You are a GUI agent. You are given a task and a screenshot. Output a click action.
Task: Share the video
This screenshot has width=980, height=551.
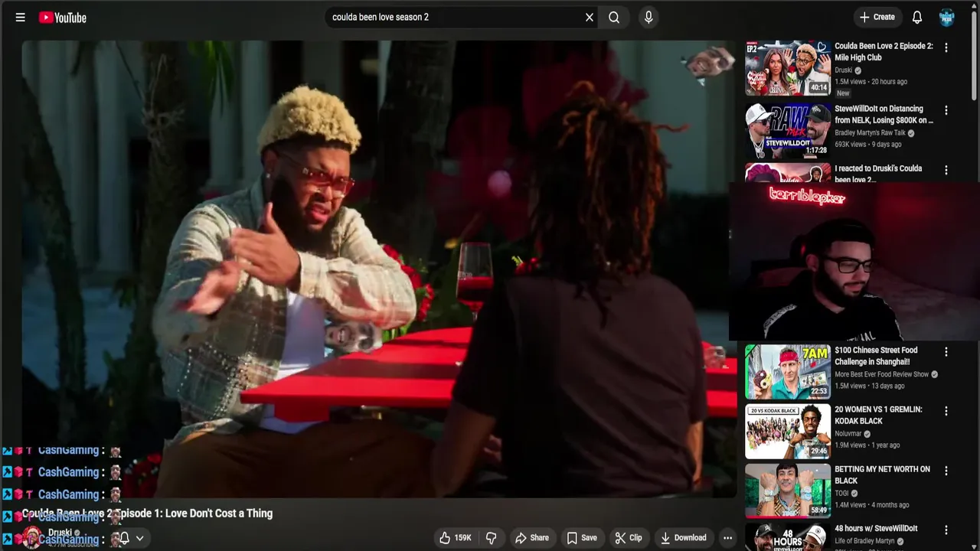532,538
